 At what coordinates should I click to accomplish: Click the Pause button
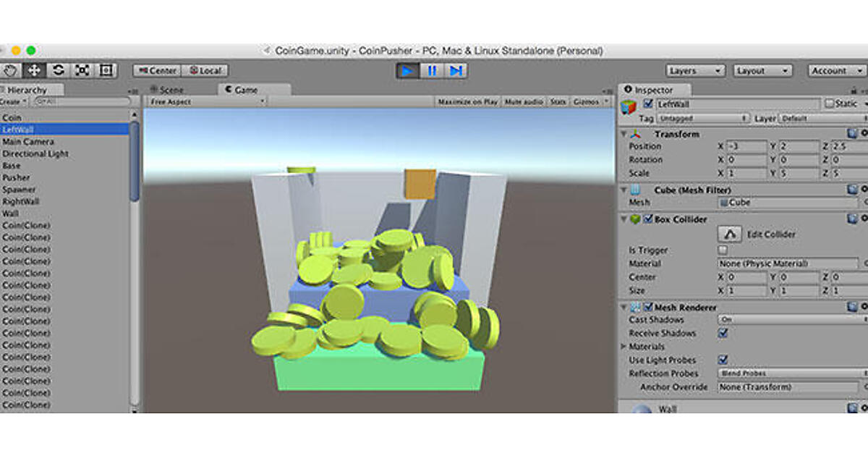click(432, 71)
